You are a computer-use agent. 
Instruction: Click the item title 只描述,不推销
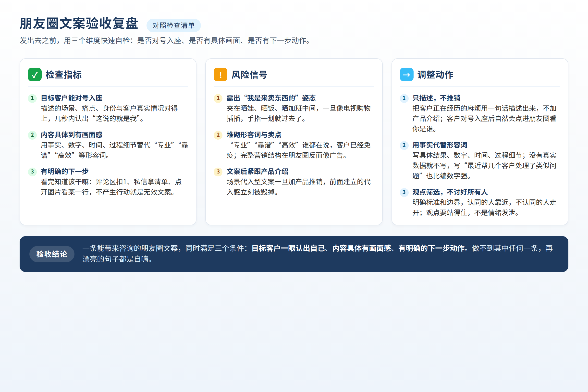tap(437, 98)
